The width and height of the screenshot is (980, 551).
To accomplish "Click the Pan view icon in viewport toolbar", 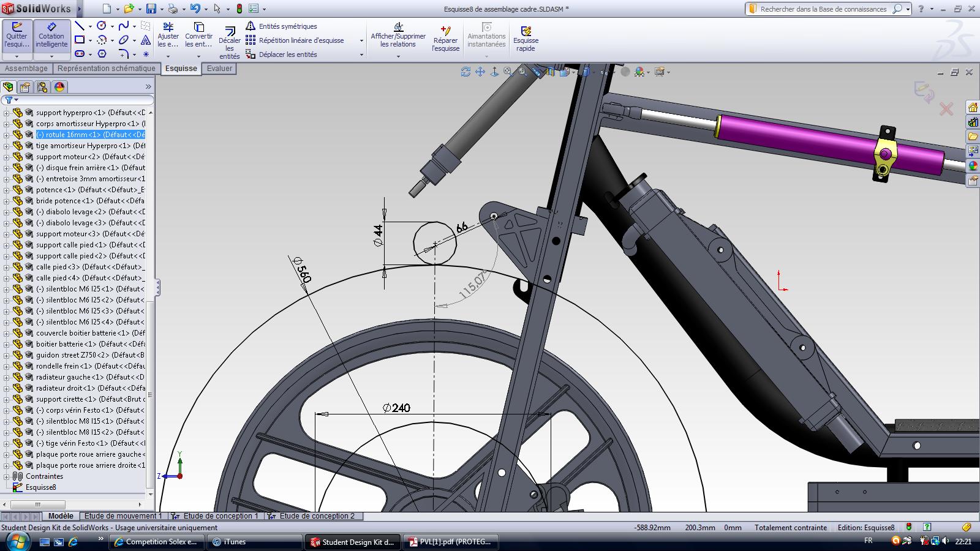I will point(480,72).
